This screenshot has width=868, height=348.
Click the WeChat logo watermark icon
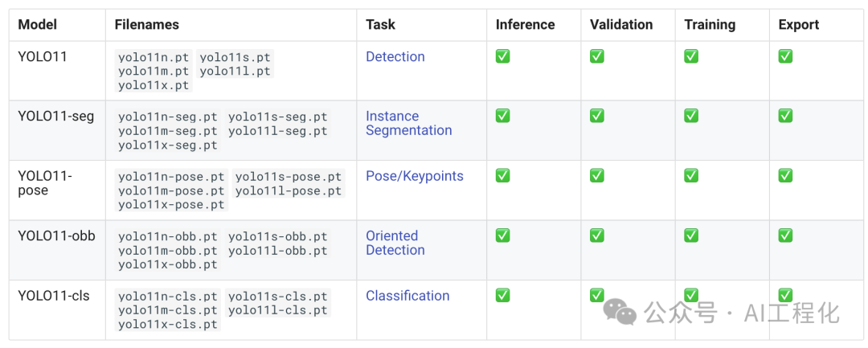[620, 312]
